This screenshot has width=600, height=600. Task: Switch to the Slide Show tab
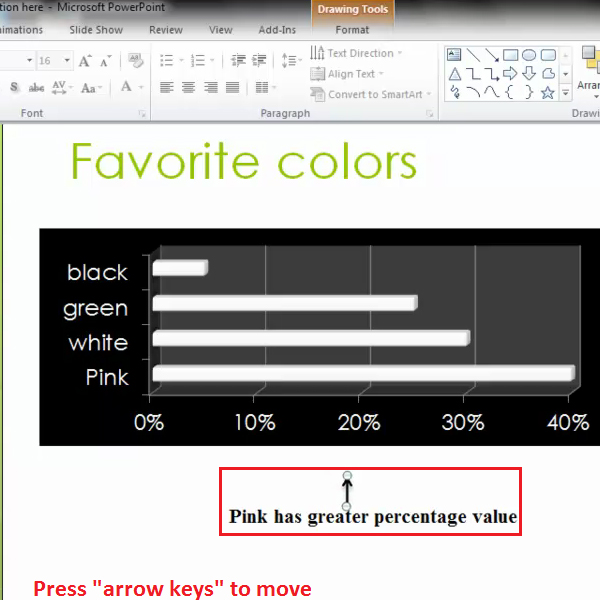(96, 30)
